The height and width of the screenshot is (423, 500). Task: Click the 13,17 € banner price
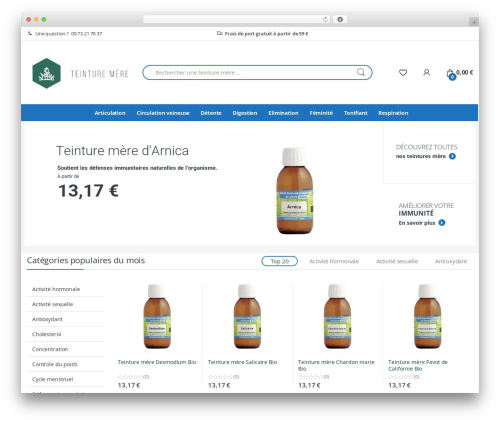click(x=88, y=191)
